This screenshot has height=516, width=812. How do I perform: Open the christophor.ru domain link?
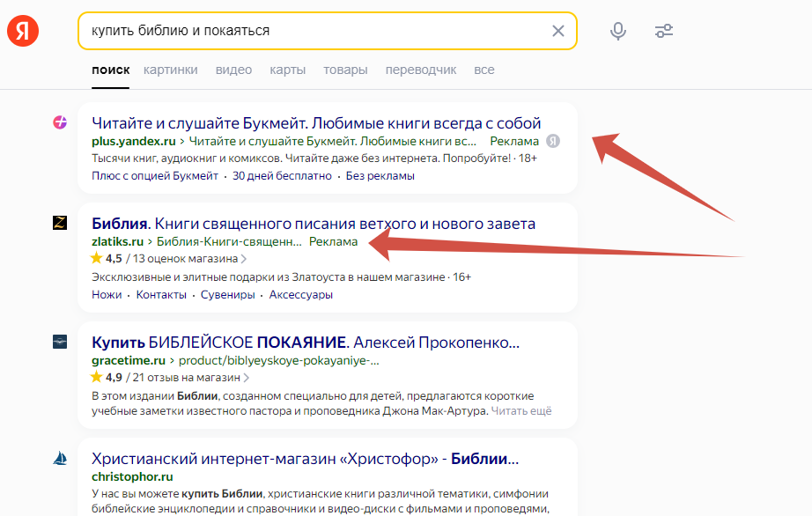click(x=132, y=476)
